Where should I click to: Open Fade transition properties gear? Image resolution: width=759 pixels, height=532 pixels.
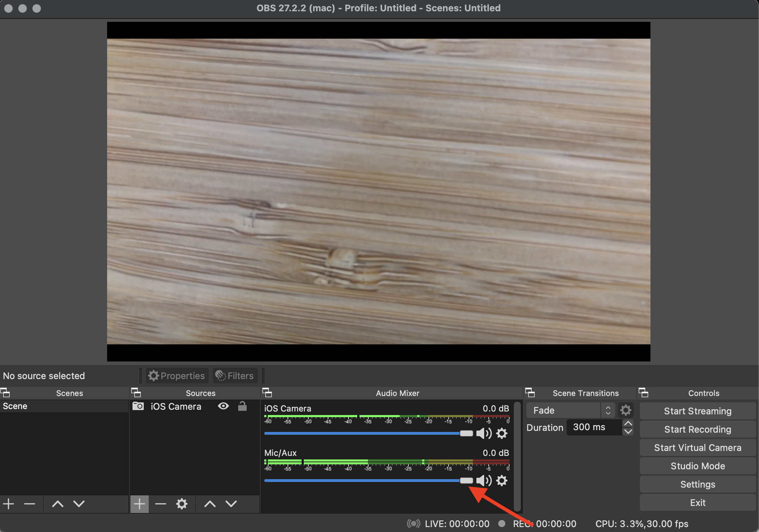[626, 410]
